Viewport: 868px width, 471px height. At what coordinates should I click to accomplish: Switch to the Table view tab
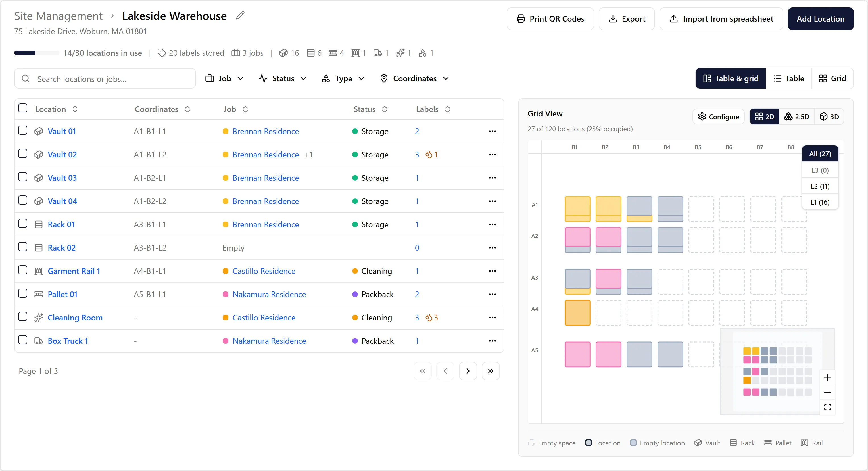click(x=789, y=78)
